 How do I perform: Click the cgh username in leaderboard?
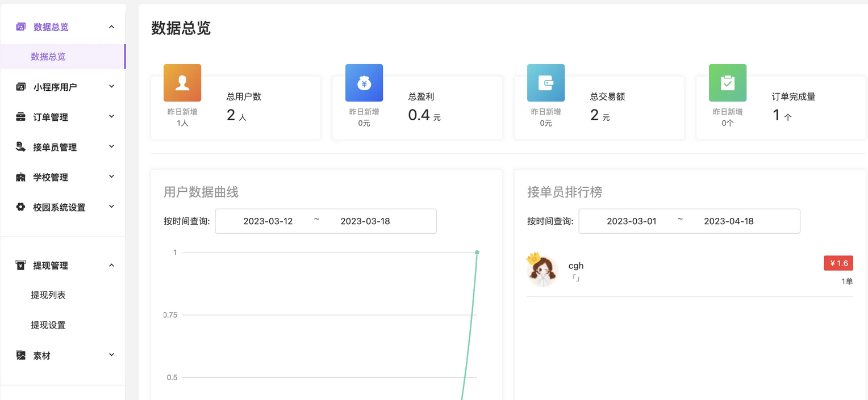pyautogui.click(x=576, y=266)
